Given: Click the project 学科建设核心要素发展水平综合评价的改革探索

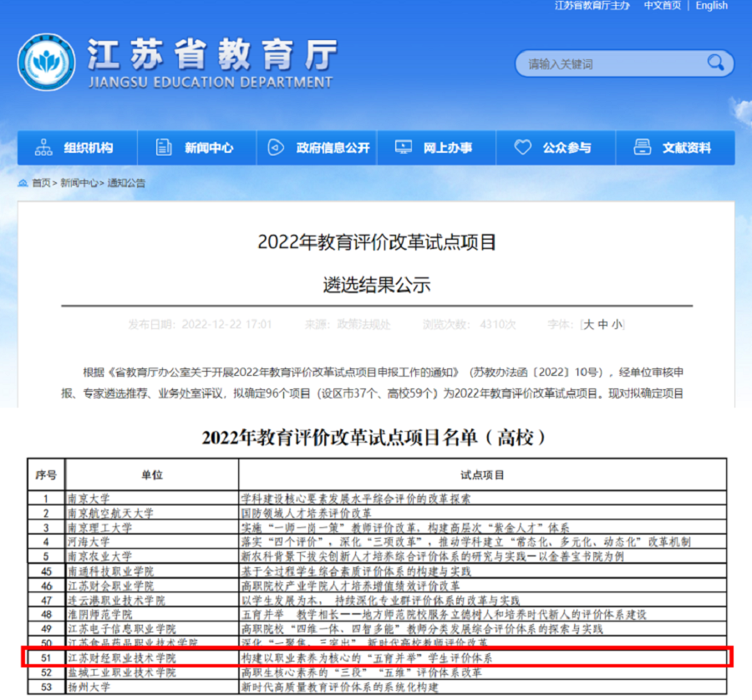Looking at the screenshot, I should (356, 498).
